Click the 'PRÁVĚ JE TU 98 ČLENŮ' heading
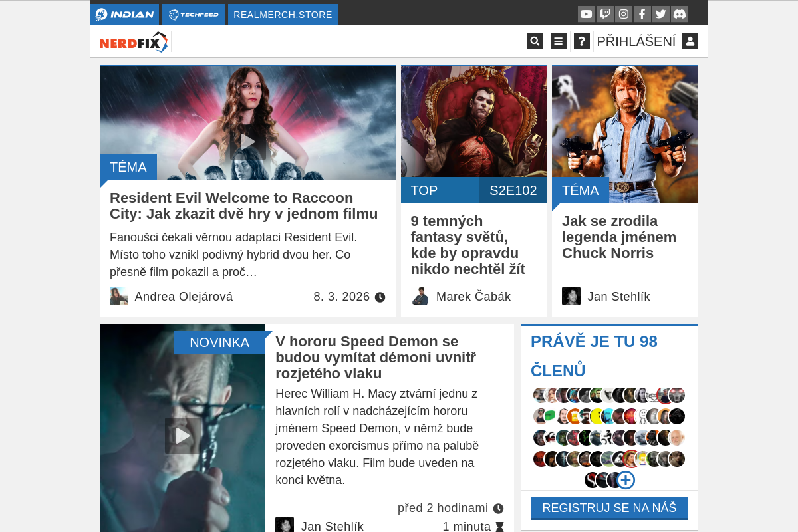The image size is (798, 532). pyautogui.click(x=594, y=356)
